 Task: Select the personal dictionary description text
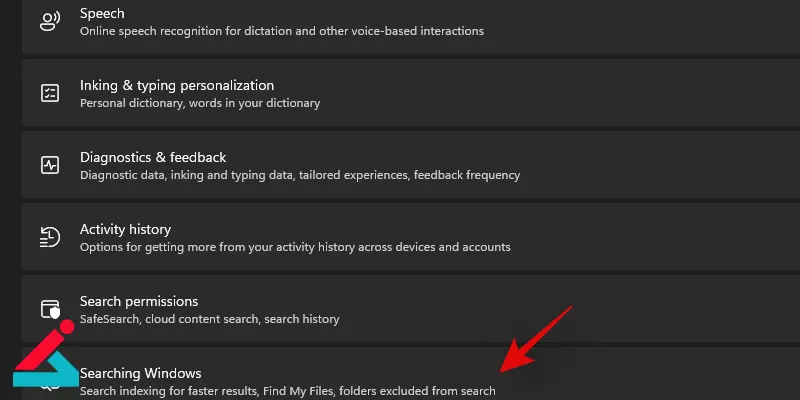[x=200, y=103]
